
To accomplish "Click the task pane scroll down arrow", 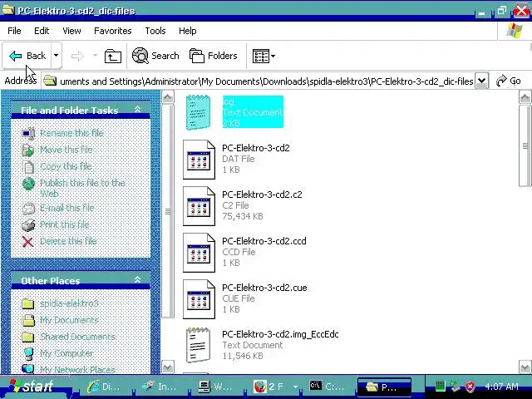I will pos(168,367).
